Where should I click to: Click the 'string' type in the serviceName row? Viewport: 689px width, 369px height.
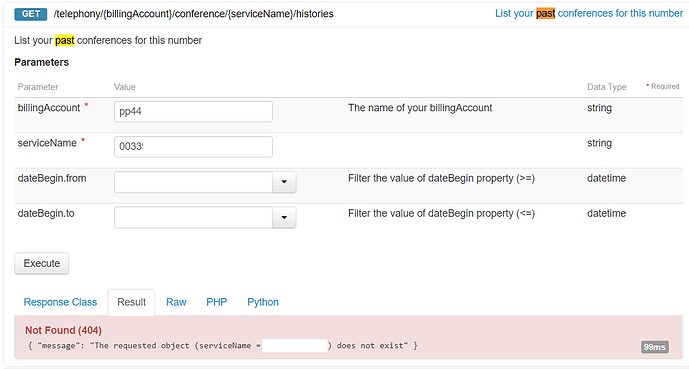coord(599,143)
